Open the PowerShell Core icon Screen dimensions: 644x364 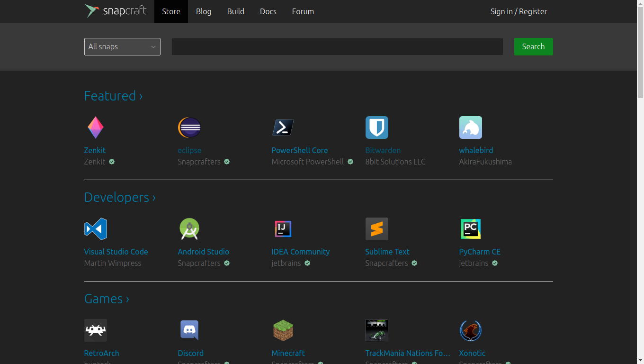(283, 127)
